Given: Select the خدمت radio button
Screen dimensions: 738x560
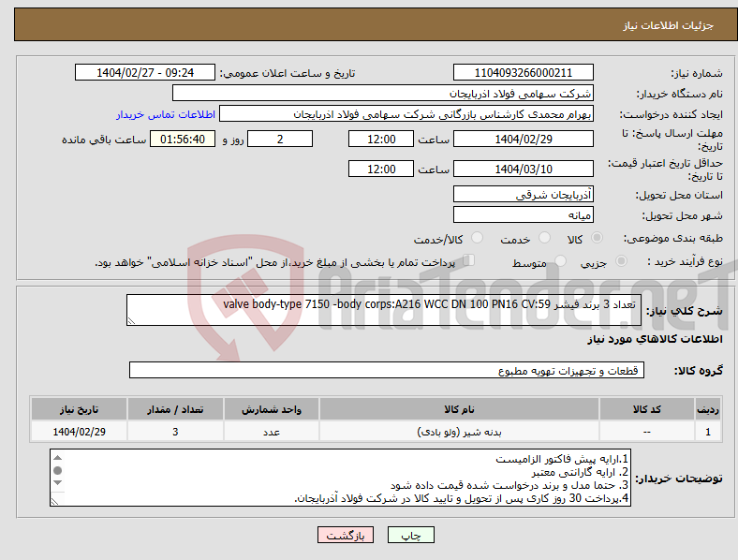Looking at the screenshot, I should [544, 238].
